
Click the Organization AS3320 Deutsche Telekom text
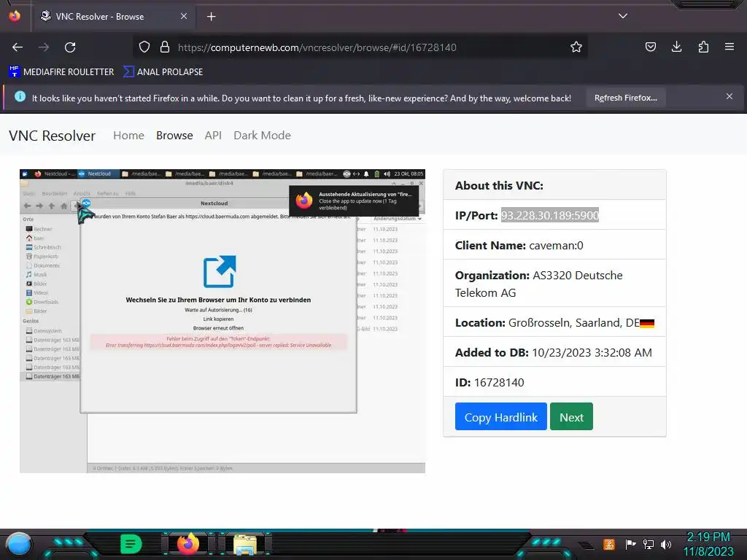coord(539,284)
